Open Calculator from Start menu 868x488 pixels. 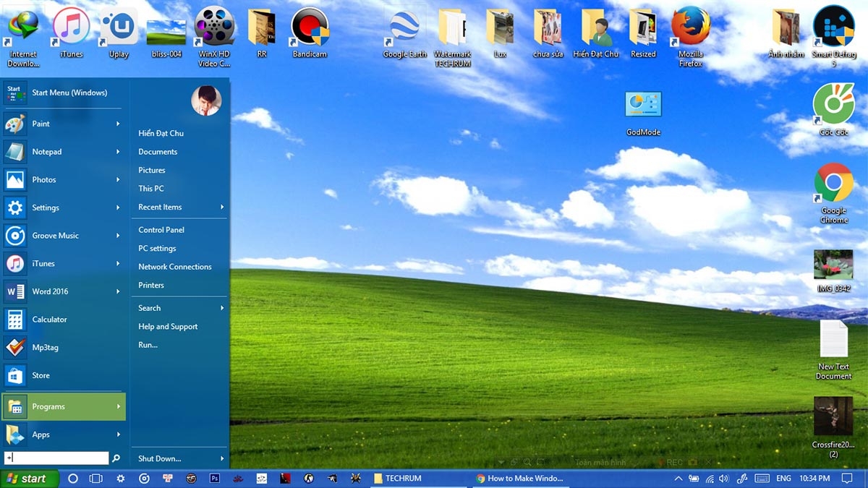pyautogui.click(x=64, y=320)
